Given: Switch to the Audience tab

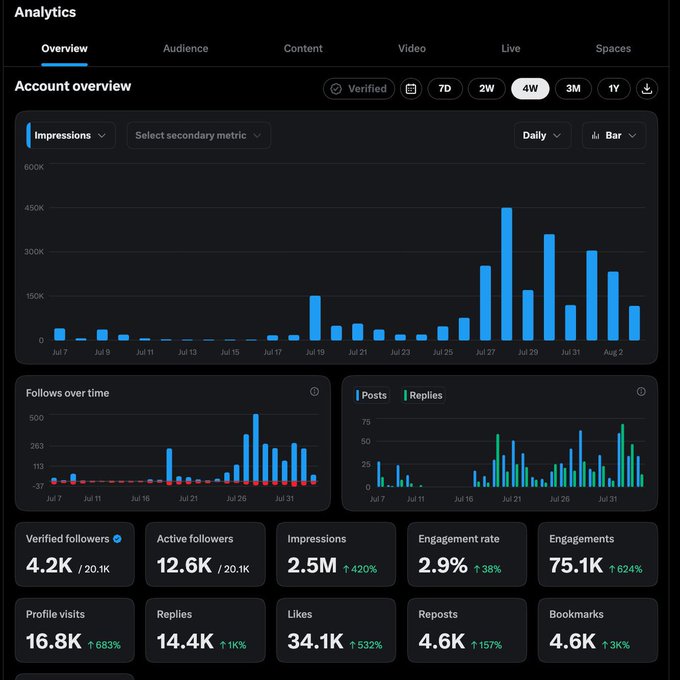Looking at the screenshot, I should (186, 49).
